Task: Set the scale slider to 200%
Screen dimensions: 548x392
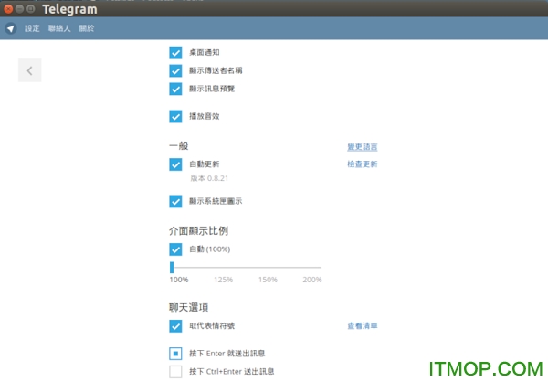Action: [312, 280]
